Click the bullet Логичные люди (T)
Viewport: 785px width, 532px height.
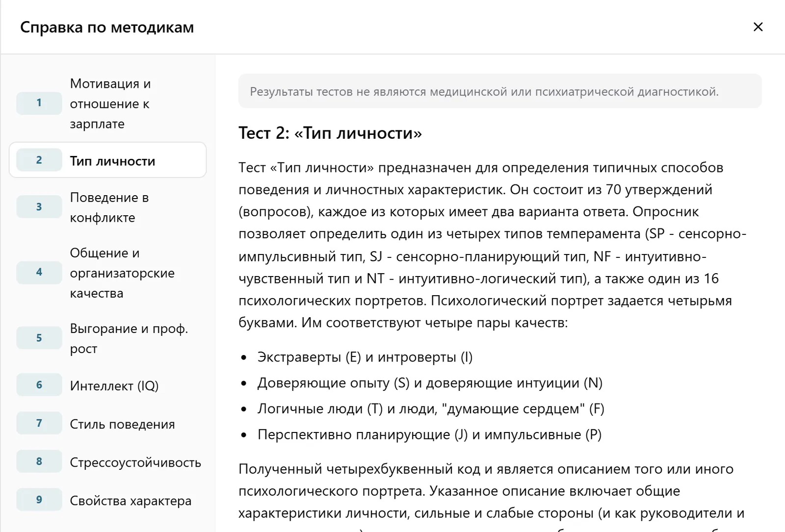tap(431, 409)
